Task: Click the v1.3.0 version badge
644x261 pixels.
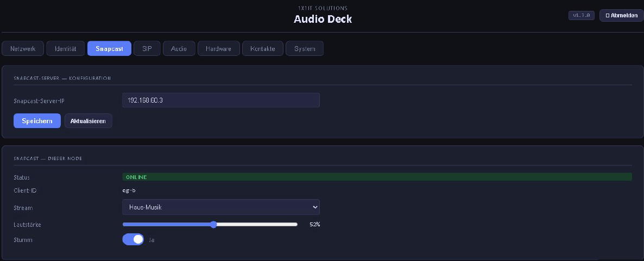Action: tap(581, 15)
